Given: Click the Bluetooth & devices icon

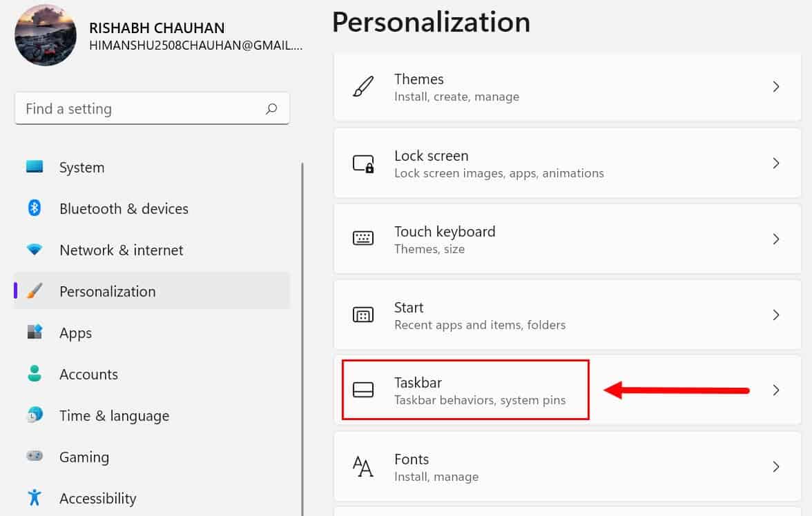Looking at the screenshot, I should (x=35, y=208).
